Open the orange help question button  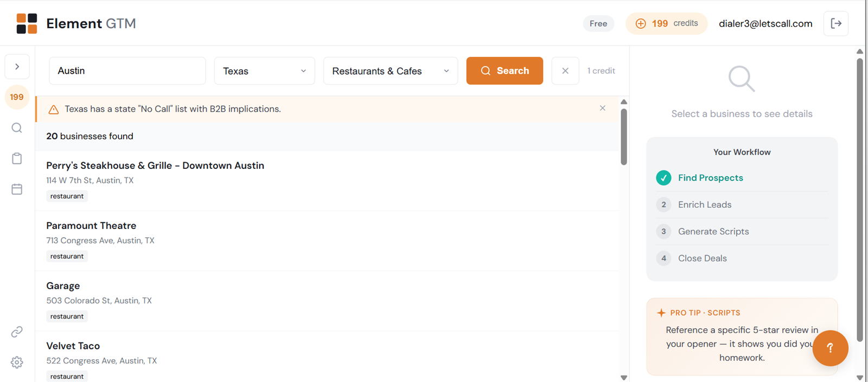829,348
